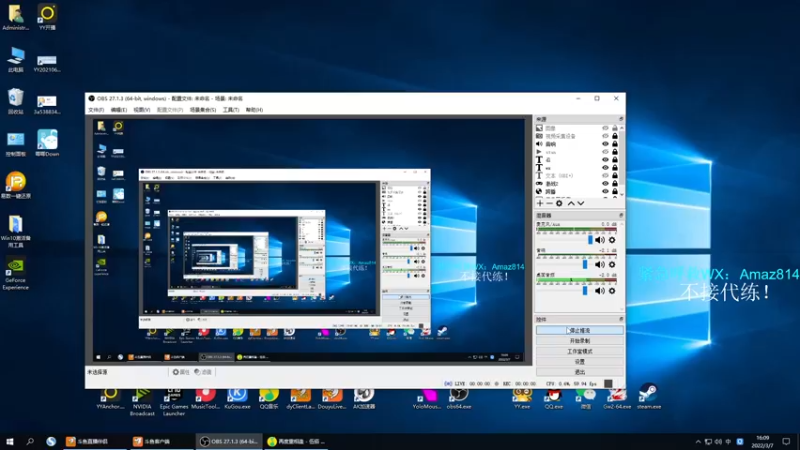
Task: Toggle lock on image source row
Action: (x=615, y=128)
